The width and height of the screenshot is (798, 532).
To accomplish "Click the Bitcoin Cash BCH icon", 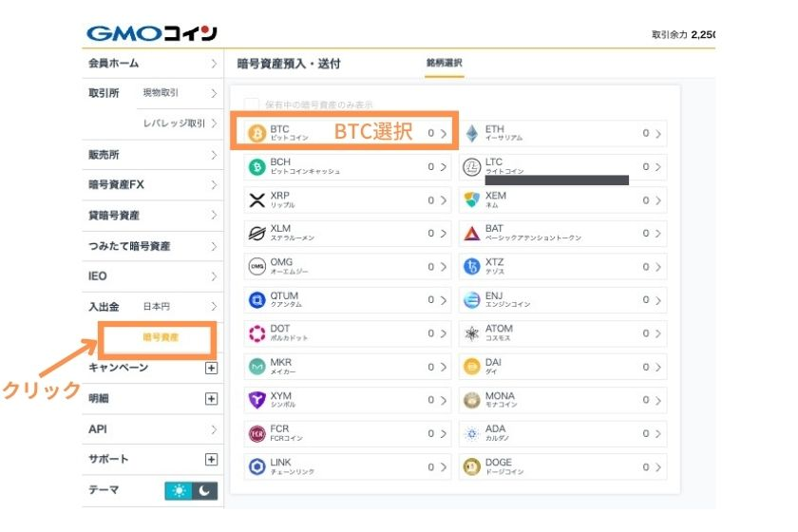I will coord(257,167).
